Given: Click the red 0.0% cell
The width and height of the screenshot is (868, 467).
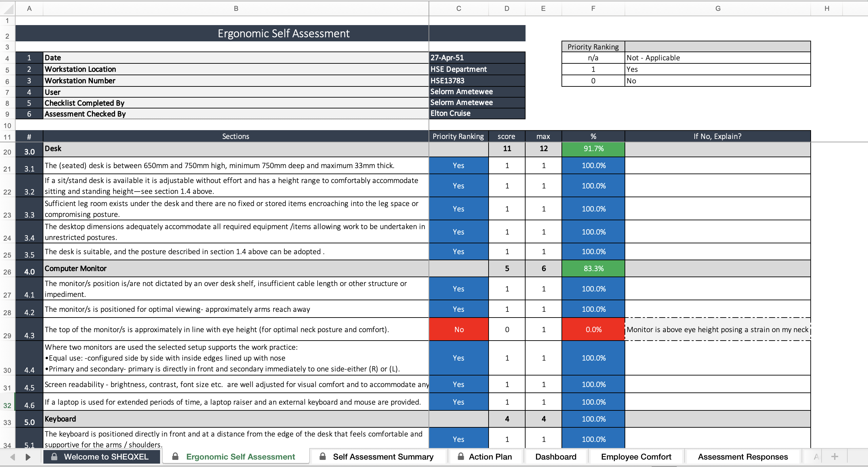Looking at the screenshot, I should [593, 329].
